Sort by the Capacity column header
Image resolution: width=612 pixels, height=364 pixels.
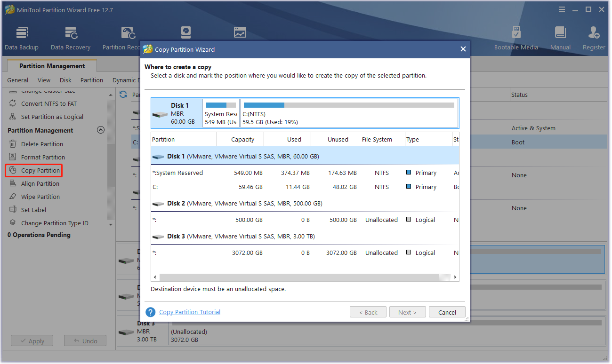(241, 139)
